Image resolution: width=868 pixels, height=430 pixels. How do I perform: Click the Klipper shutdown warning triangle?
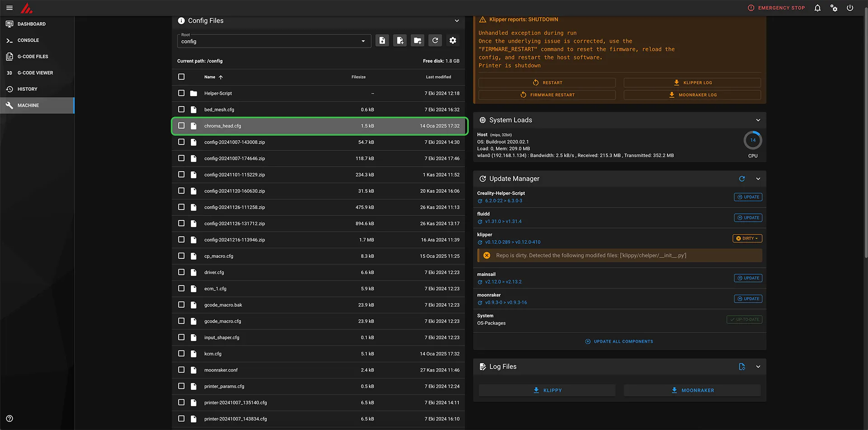pyautogui.click(x=482, y=19)
